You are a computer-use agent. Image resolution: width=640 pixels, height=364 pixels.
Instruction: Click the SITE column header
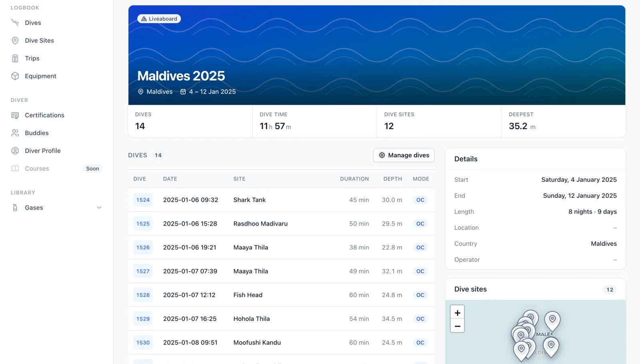239,179
